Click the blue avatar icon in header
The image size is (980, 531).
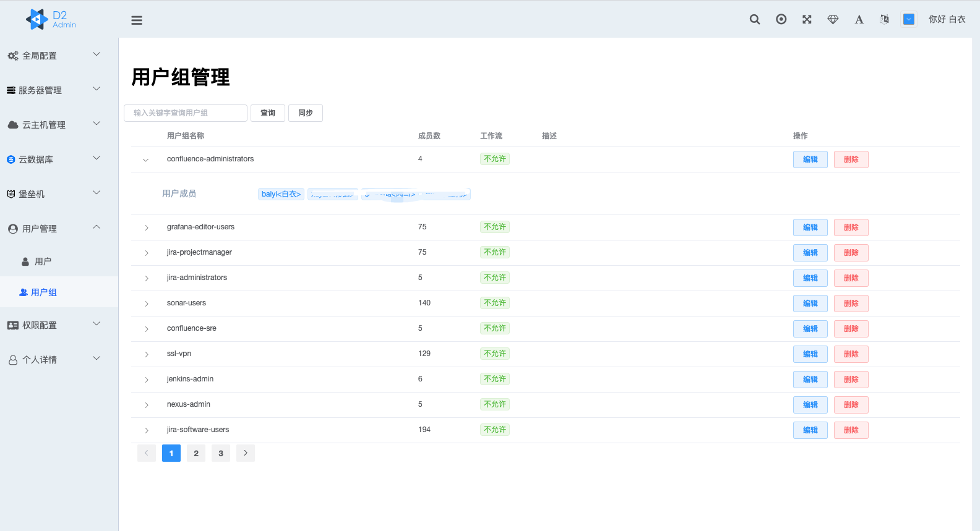point(909,19)
